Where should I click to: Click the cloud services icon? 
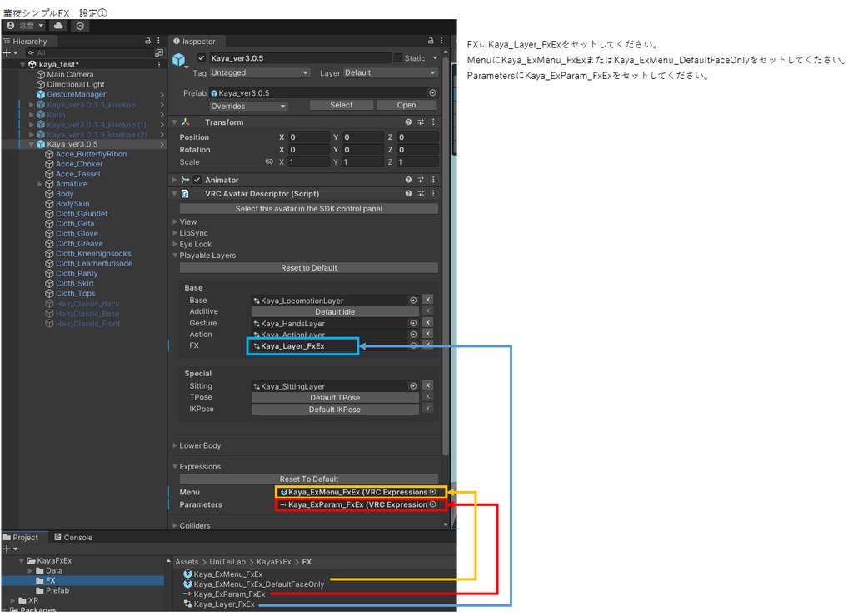[58, 26]
